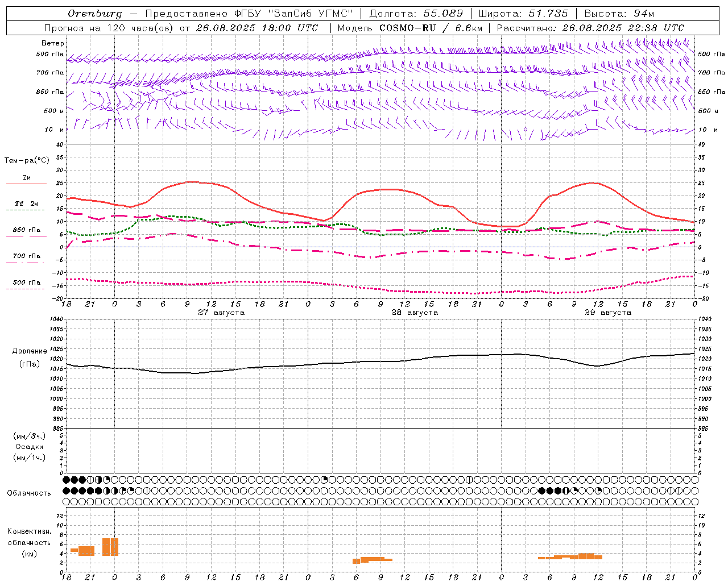Screen dimensions: 728x582
Task: Click the "1040" top value on left pressure axis
Action: point(56,319)
